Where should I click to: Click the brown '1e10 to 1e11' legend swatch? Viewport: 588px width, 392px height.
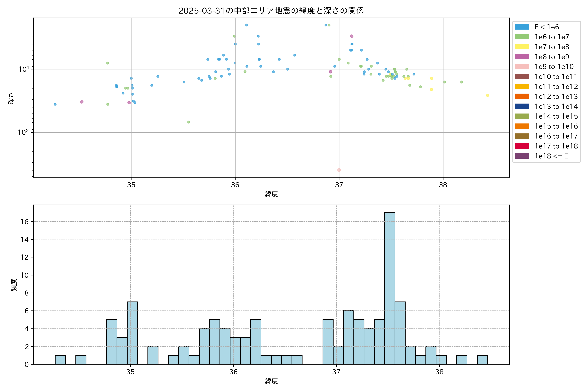point(522,76)
